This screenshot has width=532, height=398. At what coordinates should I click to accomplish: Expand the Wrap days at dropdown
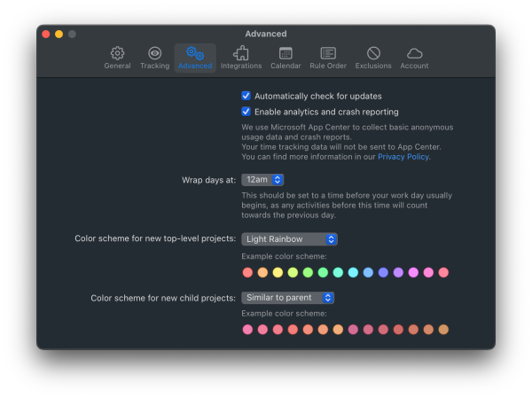[x=262, y=179]
